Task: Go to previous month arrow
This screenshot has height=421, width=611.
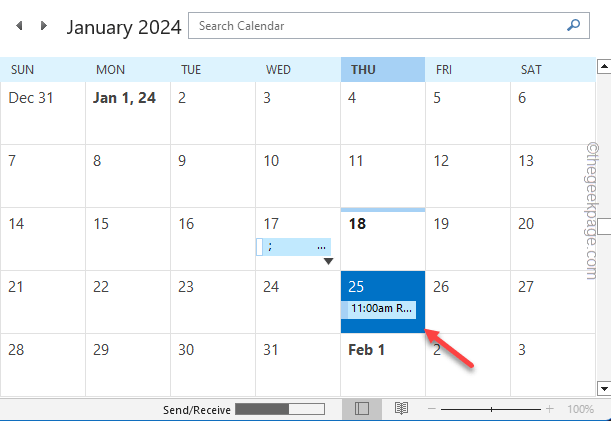Action: (x=19, y=26)
